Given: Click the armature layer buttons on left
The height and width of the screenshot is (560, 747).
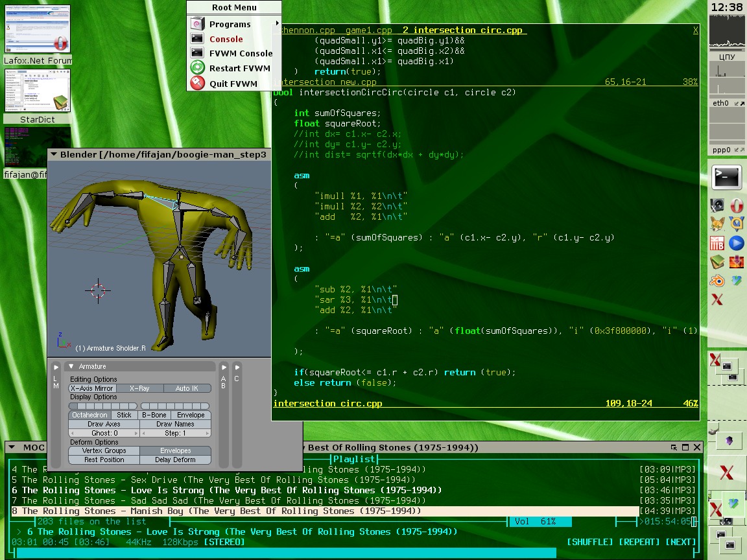Looking at the screenshot, I should (x=103, y=406).
